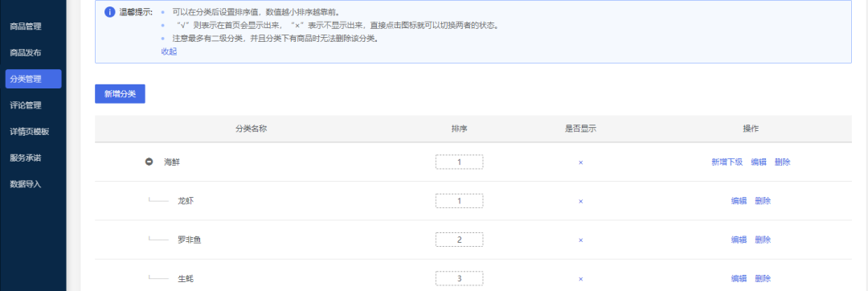The height and width of the screenshot is (291, 868).
Task: Toggle display status × for 罗非鱼
Action: [581, 240]
